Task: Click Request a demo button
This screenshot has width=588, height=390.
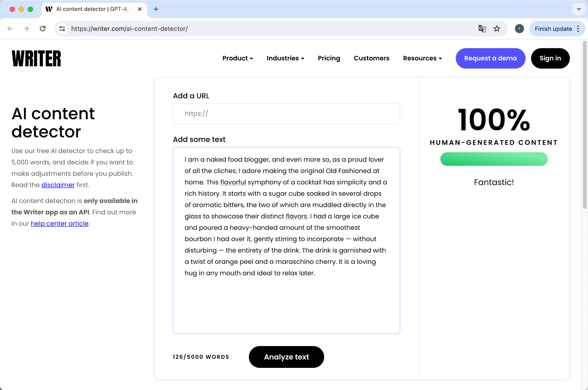Action: pyautogui.click(x=490, y=58)
